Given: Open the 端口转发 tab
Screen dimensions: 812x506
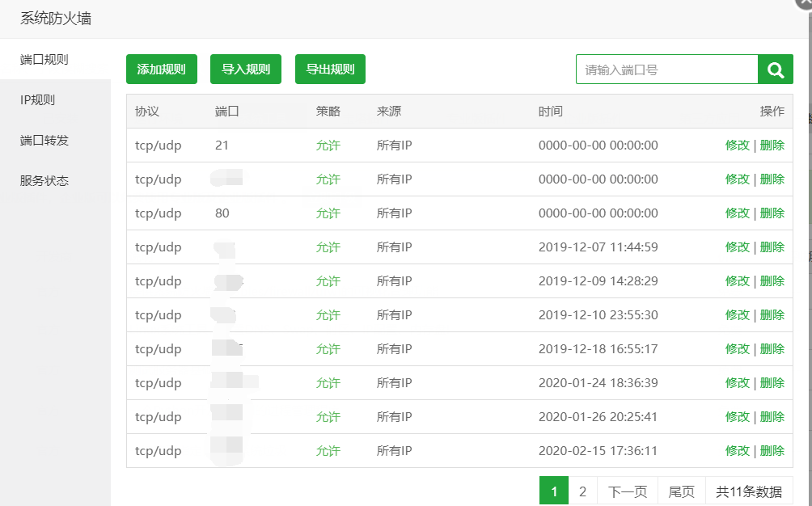Looking at the screenshot, I should click(56, 140).
